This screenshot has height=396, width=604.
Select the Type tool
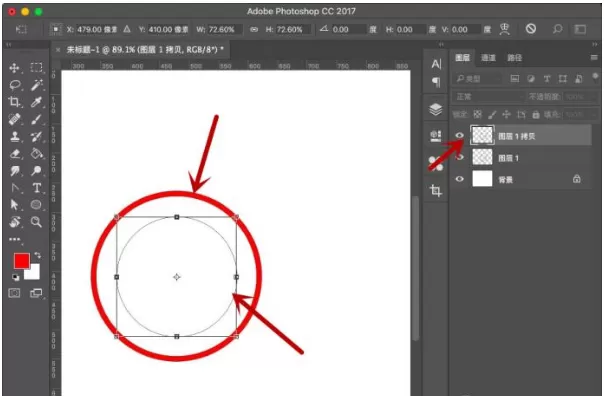click(x=37, y=188)
